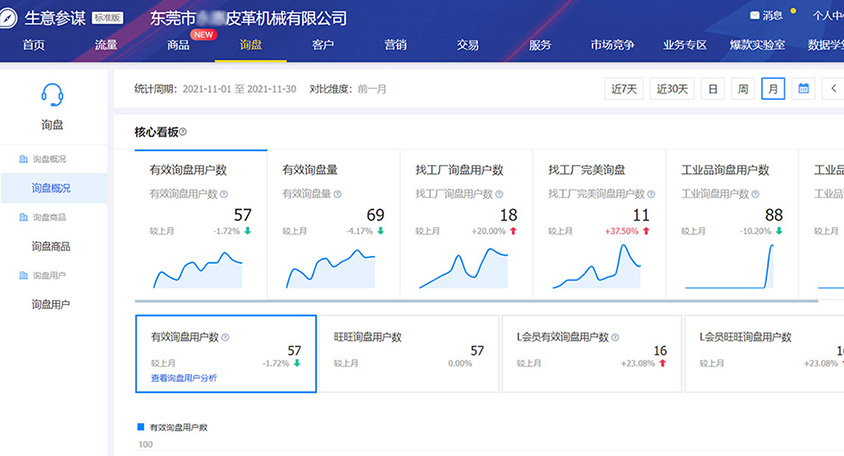Click help icon beside L会员有效询盘用户数

[x=615, y=337]
